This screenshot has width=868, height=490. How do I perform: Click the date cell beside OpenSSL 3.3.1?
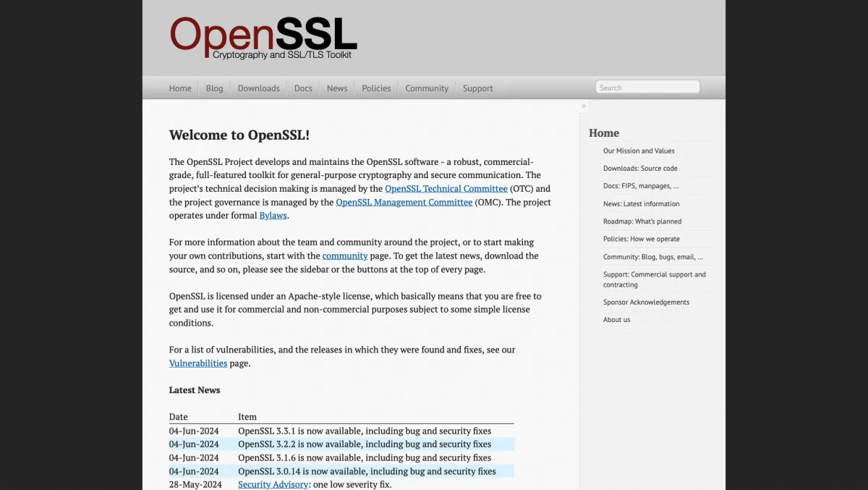click(194, 431)
